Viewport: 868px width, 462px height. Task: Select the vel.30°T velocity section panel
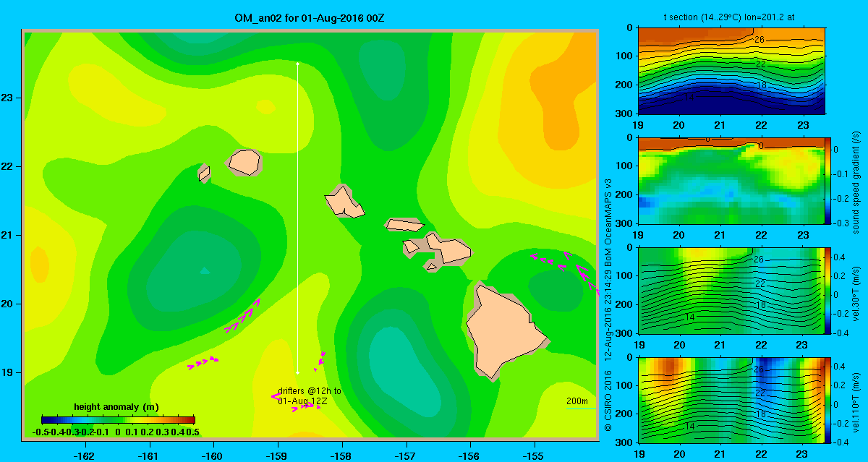732,290
